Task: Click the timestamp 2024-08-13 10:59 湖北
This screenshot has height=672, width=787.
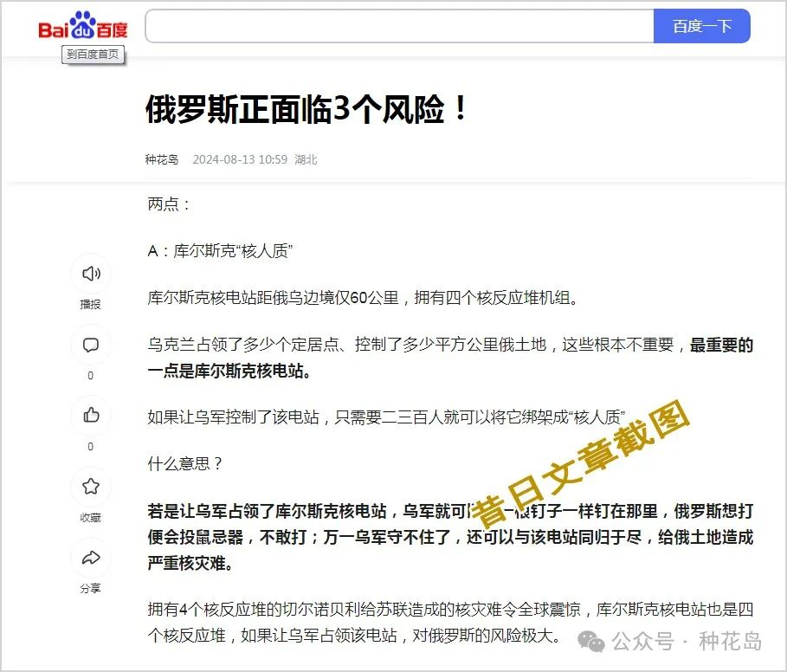Action: click(242, 159)
